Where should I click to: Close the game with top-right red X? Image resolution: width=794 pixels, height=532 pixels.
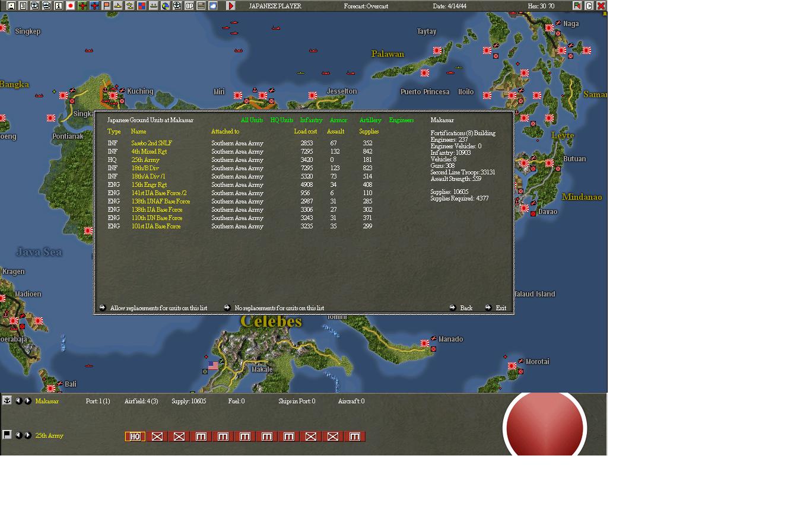tap(601, 6)
